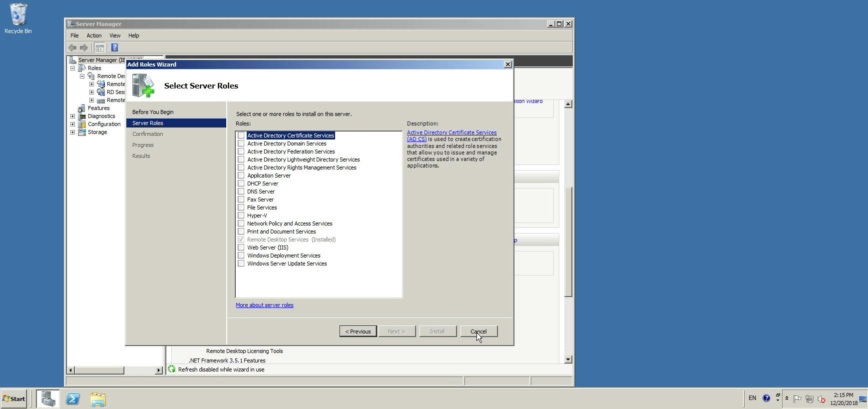Open the Action menu

coord(94,35)
